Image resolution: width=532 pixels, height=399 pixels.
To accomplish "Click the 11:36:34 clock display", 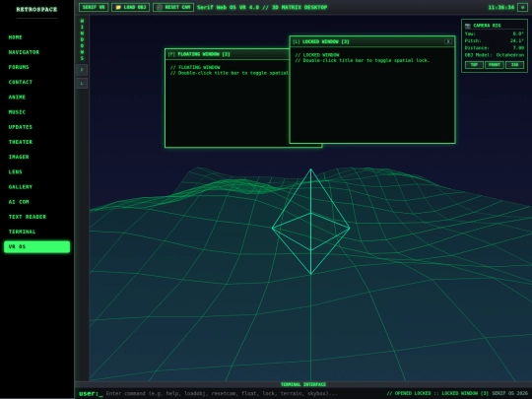I will tap(501, 7).
